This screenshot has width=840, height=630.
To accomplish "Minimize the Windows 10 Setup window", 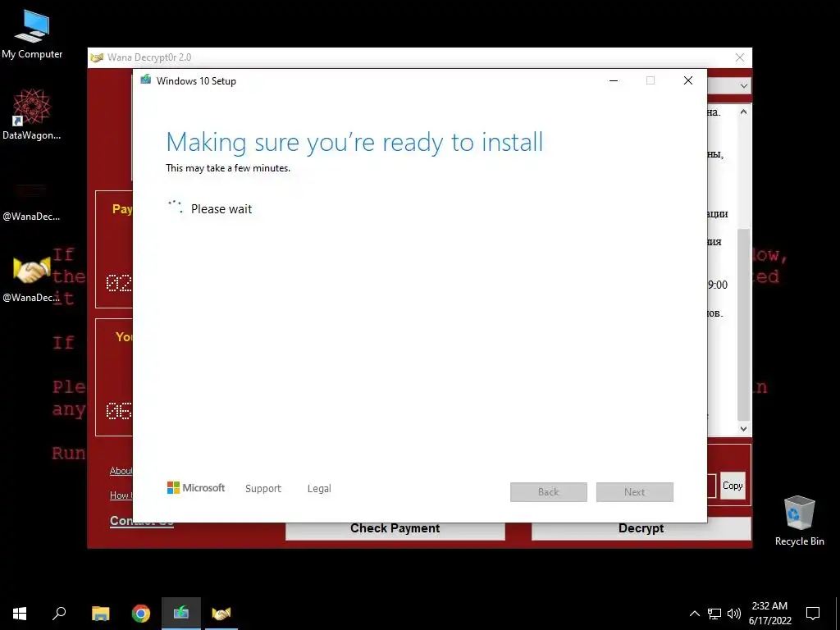I will click(614, 80).
